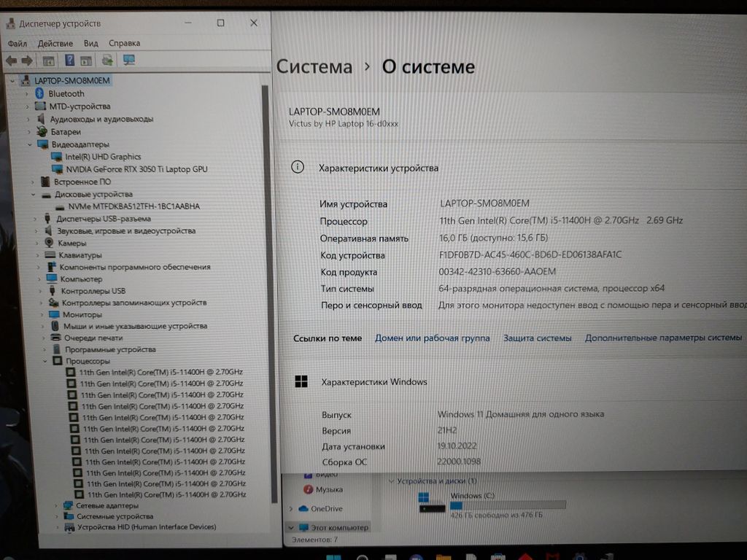Open the Действие menu
This screenshot has width=747, height=560.
tap(55, 44)
